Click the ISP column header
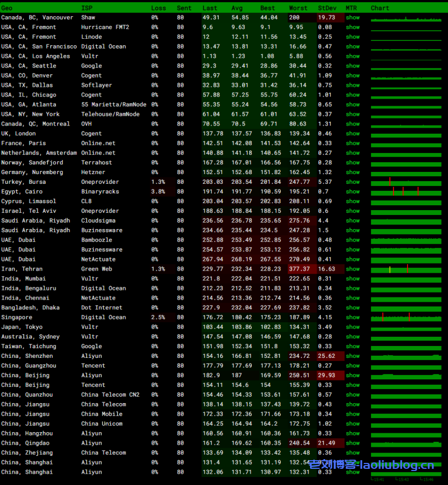Viewport: 448px width, 485px height. coord(86,8)
